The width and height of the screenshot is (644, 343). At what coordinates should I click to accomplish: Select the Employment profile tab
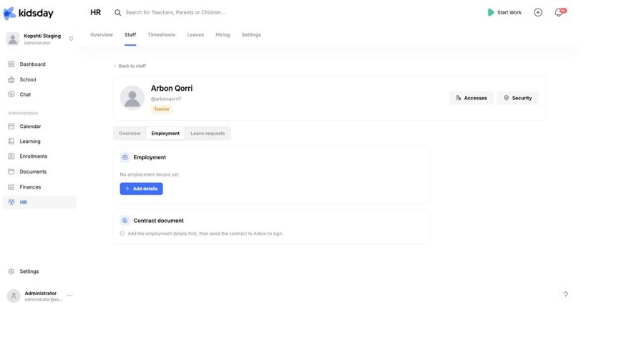point(165,134)
